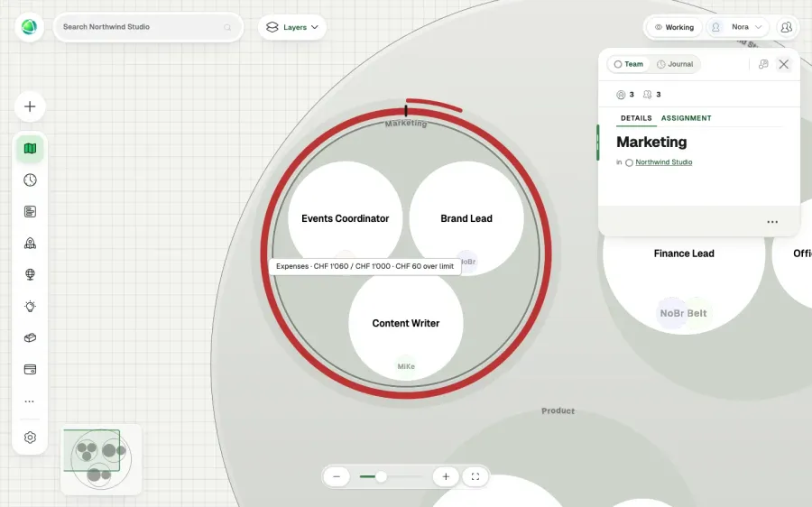Click the members count icon showing 3
Image resolution: width=812 pixels, height=507 pixels.
click(647, 94)
